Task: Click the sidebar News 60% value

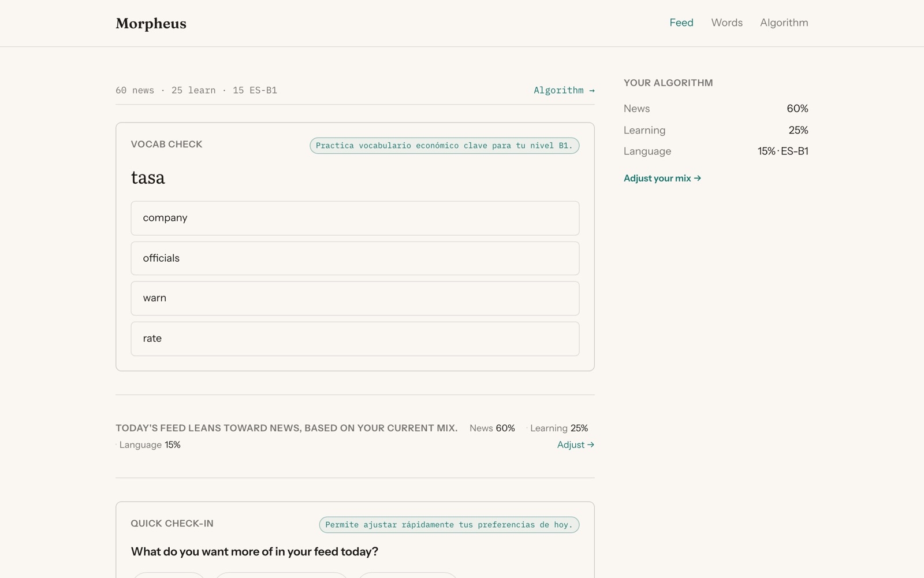Action: tap(797, 109)
